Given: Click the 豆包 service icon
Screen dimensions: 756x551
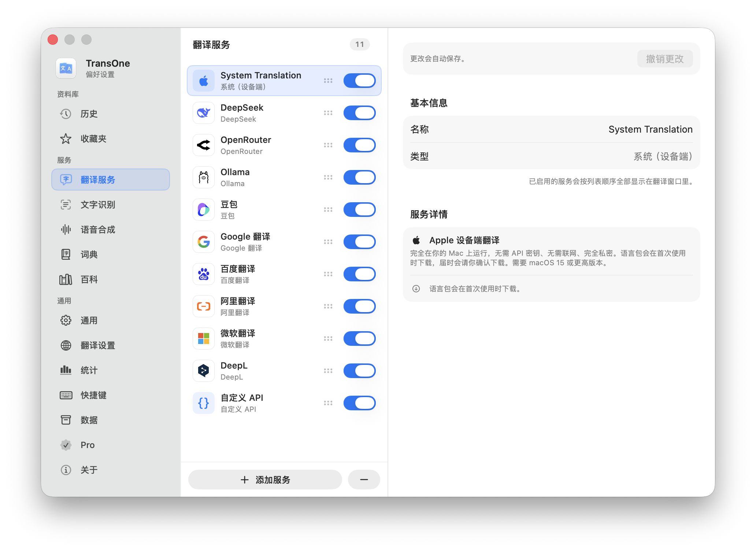Looking at the screenshot, I should 204,210.
